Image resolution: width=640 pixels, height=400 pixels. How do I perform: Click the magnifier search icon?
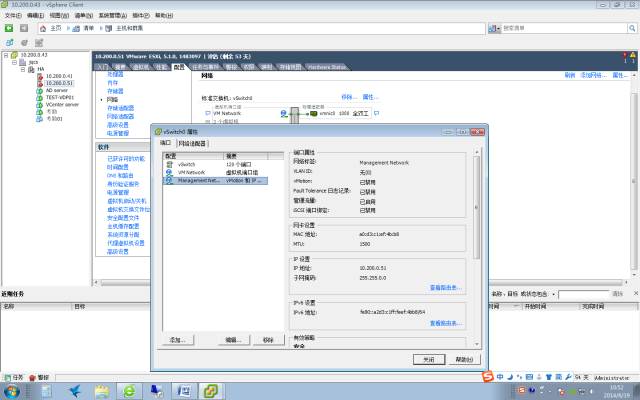click(x=632, y=28)
